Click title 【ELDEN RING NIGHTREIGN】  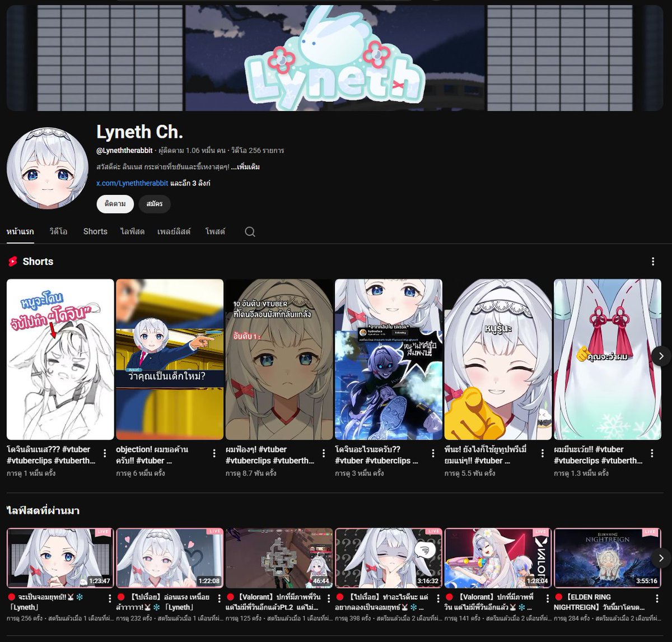(600, 602)
